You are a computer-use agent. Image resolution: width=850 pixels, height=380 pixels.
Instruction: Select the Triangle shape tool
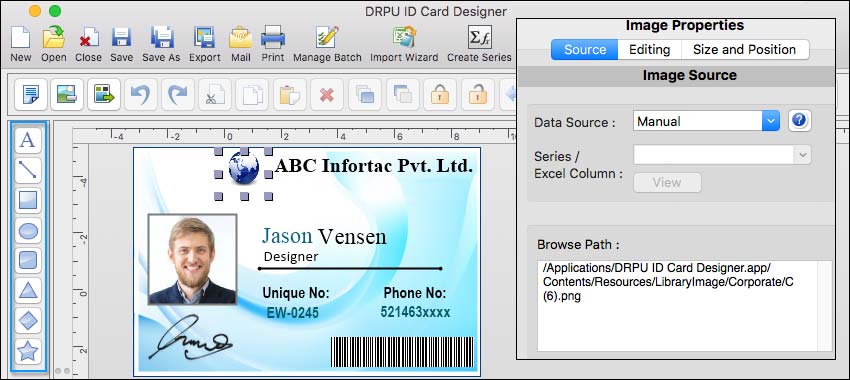point(28,291)
